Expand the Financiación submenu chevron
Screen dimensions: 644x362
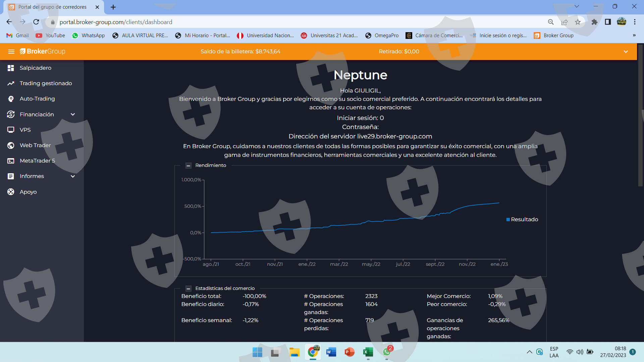(73, 115)
